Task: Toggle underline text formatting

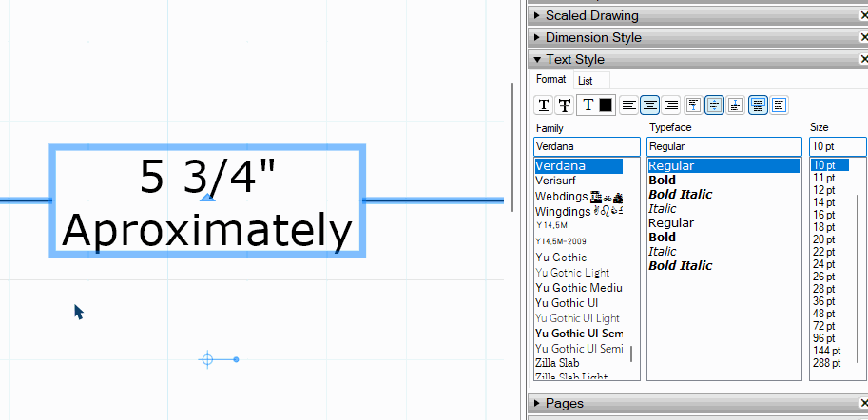Action: pos(544,105)
